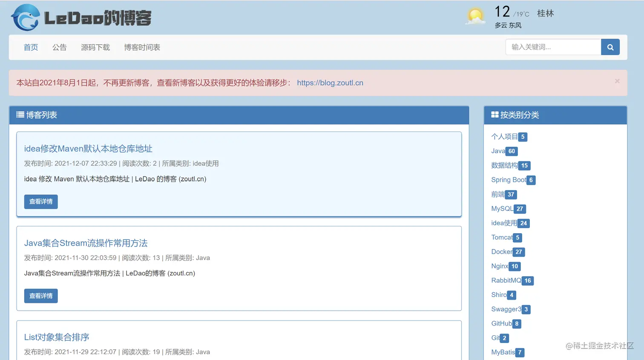Focus the 输入关键词 search field
The width and height of the screenshot is (644, 360).
click(553, 47)
